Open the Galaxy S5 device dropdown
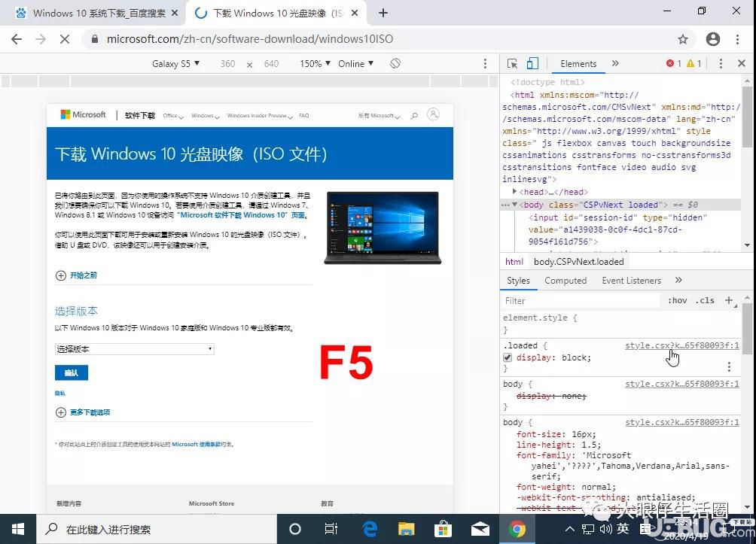This screenshot has width=756, height=544. 175,64
